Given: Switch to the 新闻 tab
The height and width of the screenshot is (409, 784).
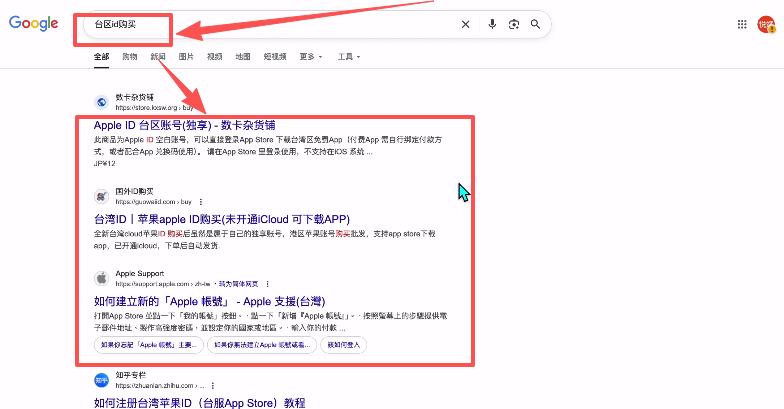Looking at the screenshot, I should pos(158,56).
